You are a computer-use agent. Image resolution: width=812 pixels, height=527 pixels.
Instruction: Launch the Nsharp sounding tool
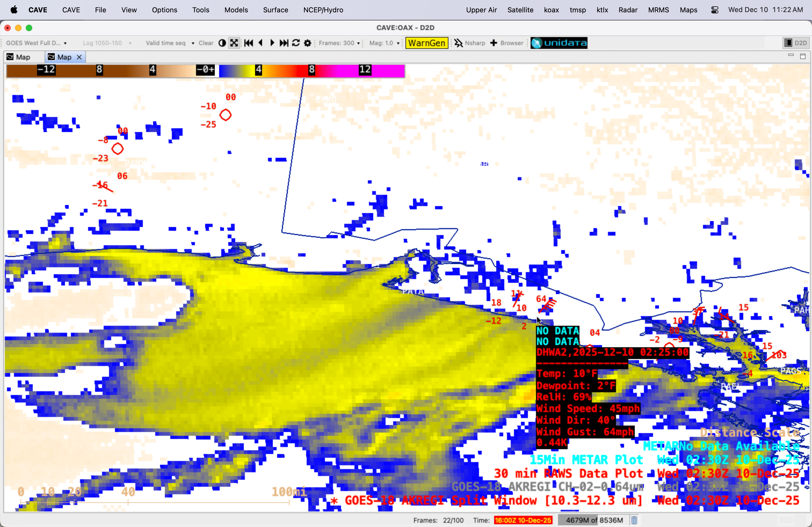pos(470,43)
